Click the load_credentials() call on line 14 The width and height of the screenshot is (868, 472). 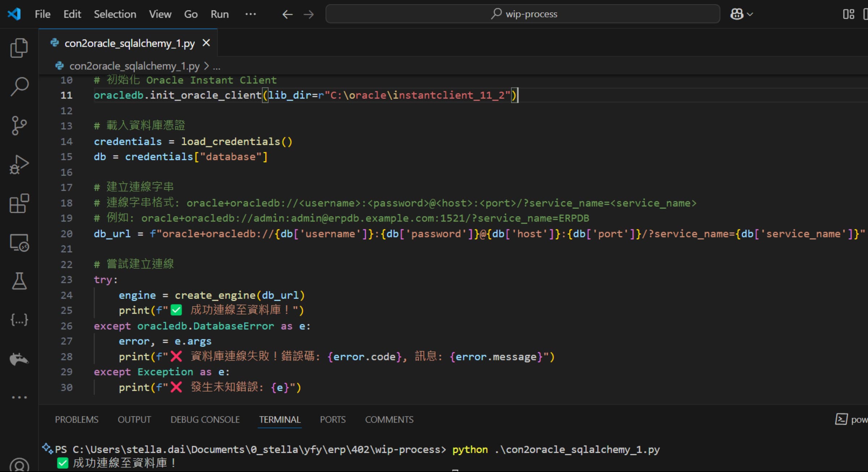click(x=237, y=142)
